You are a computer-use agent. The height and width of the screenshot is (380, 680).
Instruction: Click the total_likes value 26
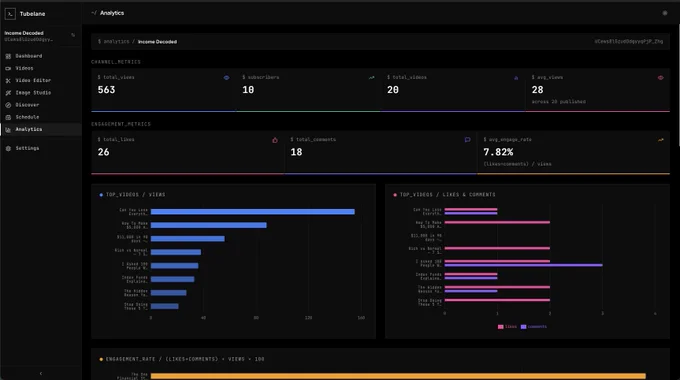point(103,152)
